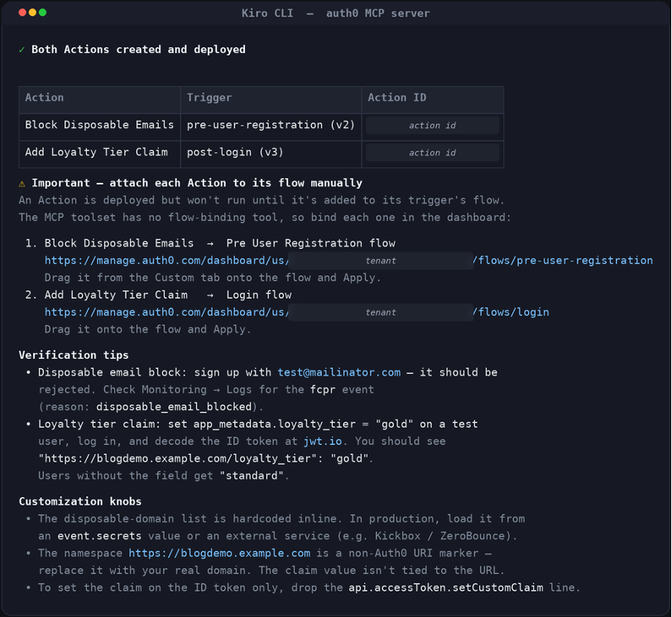Open the flows/login dashboard link
The height and width of the screenshot is (617, 672).
(296, 312)
